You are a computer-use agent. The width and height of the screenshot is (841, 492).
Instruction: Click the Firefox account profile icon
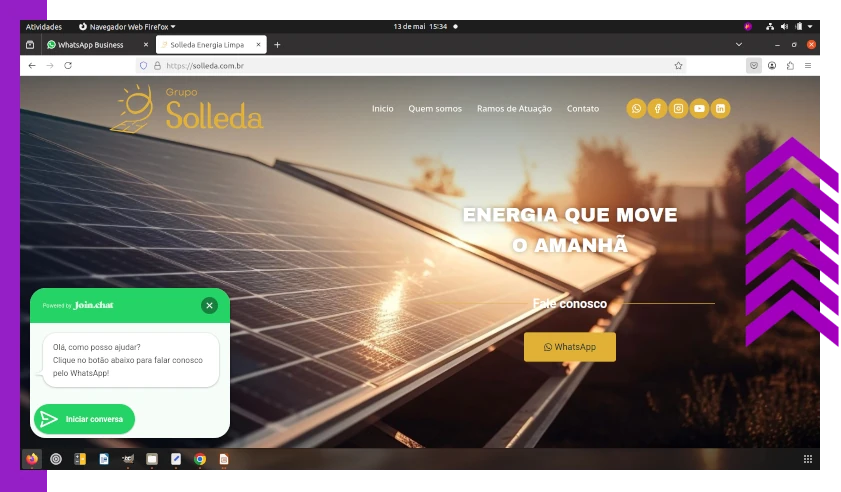coord(772,65)
